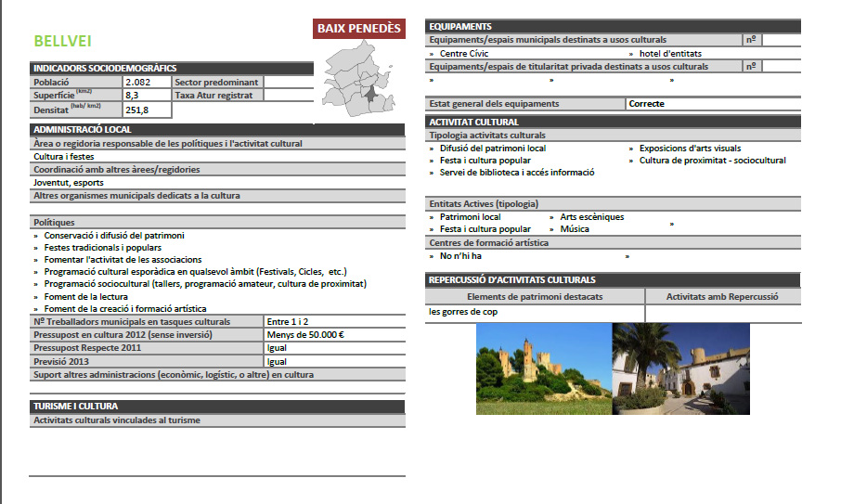
Task: Click Estat general dels equipaments label
Action: (494, 104)
